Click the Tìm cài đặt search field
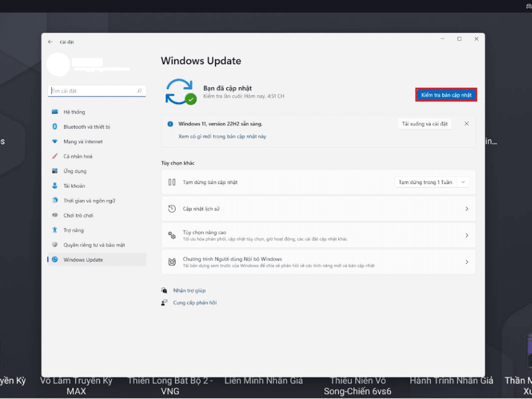The height and width of the screenshot is (399, 532). 92,91
